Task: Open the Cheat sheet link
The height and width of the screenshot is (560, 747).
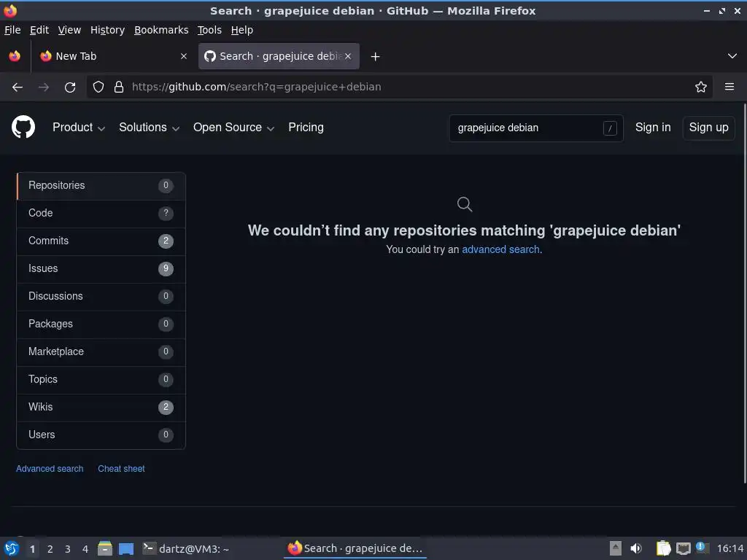Action: click(x=122, y=469)
